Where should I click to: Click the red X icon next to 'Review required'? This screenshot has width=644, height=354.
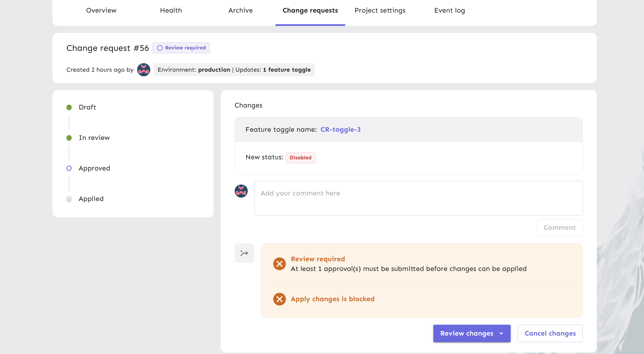pyautogui.click(x=280, y=263)
